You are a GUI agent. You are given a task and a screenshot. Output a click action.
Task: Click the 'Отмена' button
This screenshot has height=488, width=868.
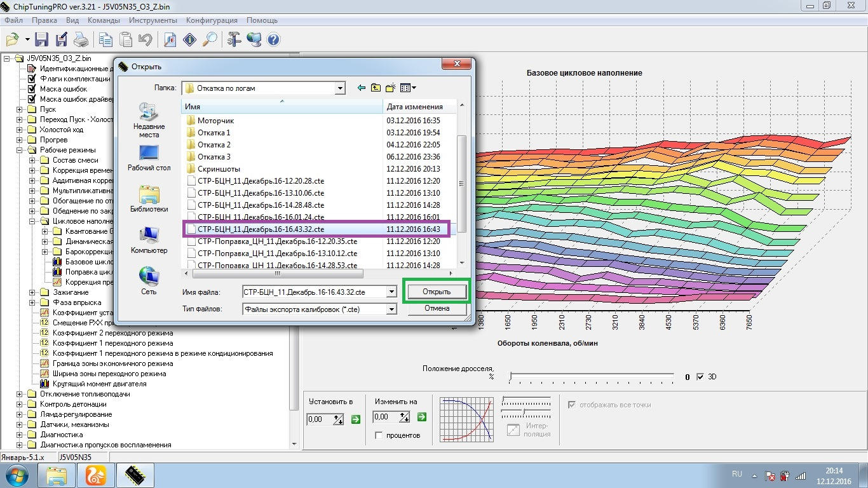(437, 309)
